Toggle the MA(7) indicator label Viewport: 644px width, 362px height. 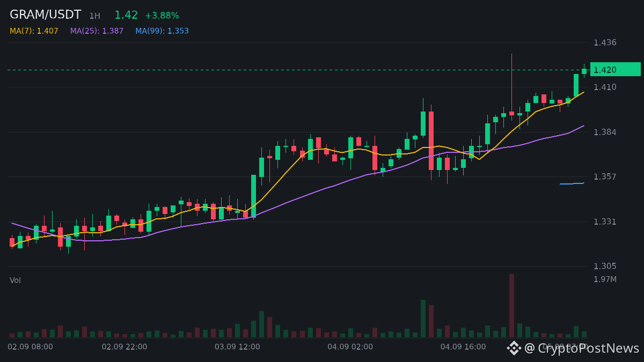click(34, 31)
